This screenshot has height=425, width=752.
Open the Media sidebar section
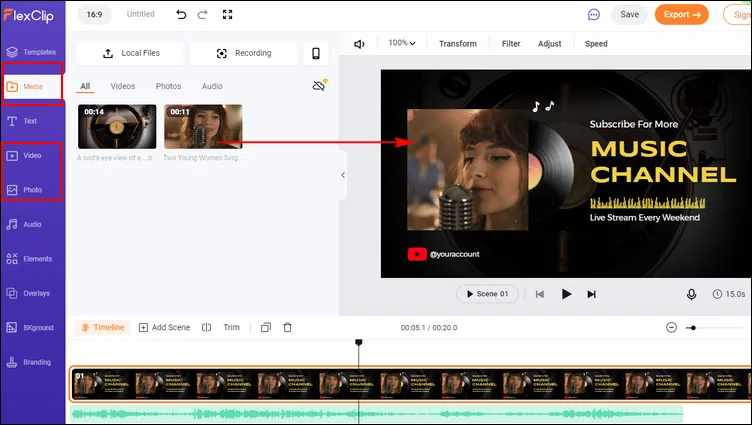coord(32,86)
